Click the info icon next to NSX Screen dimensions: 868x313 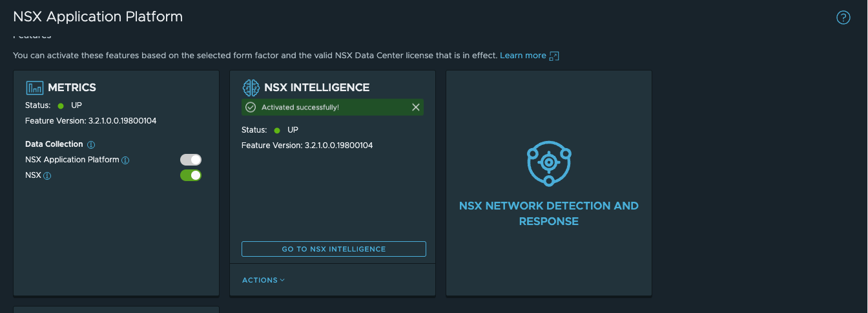pyautogui.click(x=47, y=175)
